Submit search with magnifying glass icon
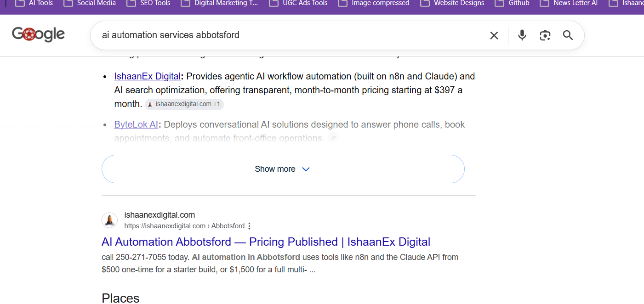The image size is (644, 304). [x=568, y=35]
